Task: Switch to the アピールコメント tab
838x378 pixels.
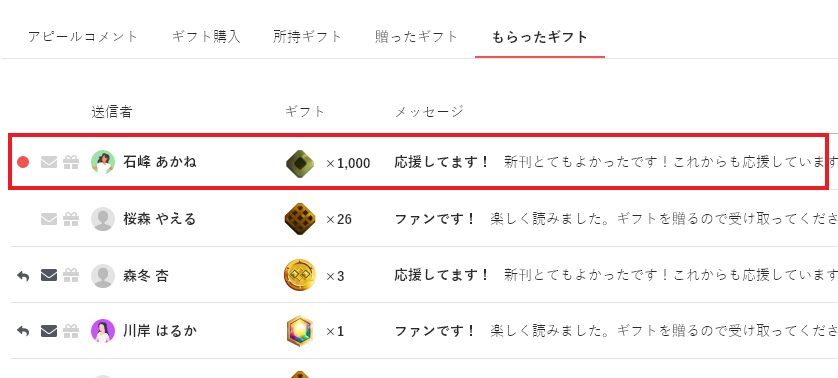Action: pyautogui.click(x=83, y=37)
